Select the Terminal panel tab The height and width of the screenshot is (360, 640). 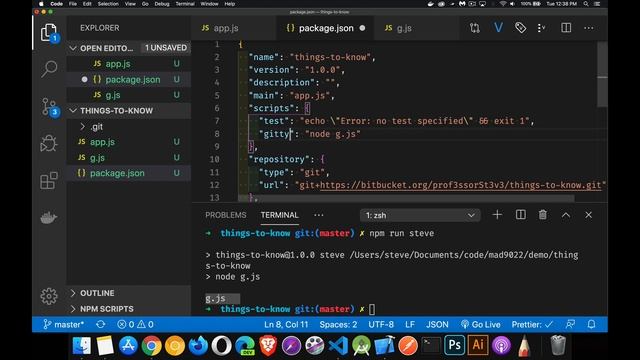[280, 215]
